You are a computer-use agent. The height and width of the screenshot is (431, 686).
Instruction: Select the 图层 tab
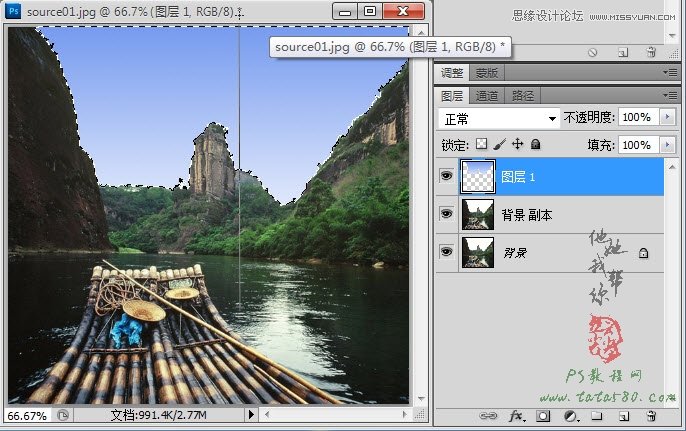(452, 95)
